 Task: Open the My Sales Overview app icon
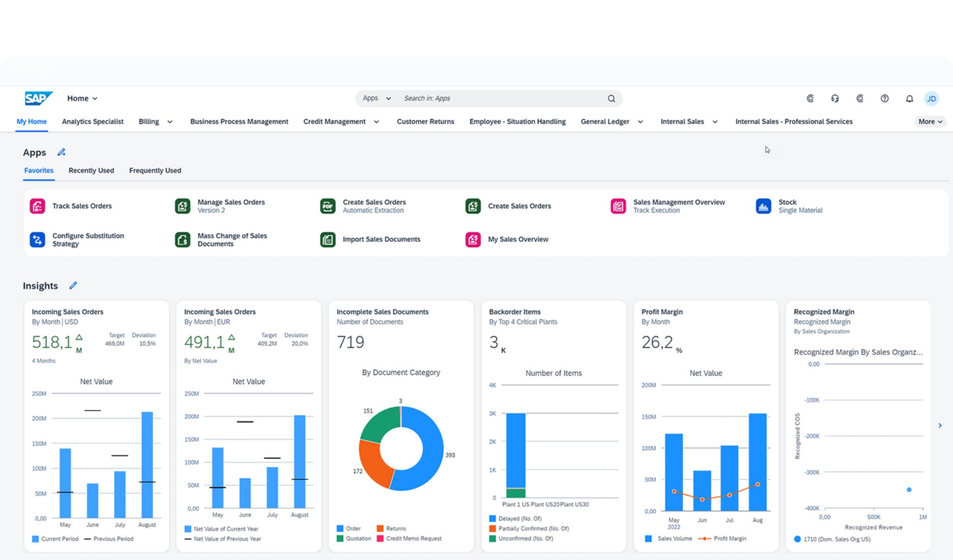pos(473,239)
